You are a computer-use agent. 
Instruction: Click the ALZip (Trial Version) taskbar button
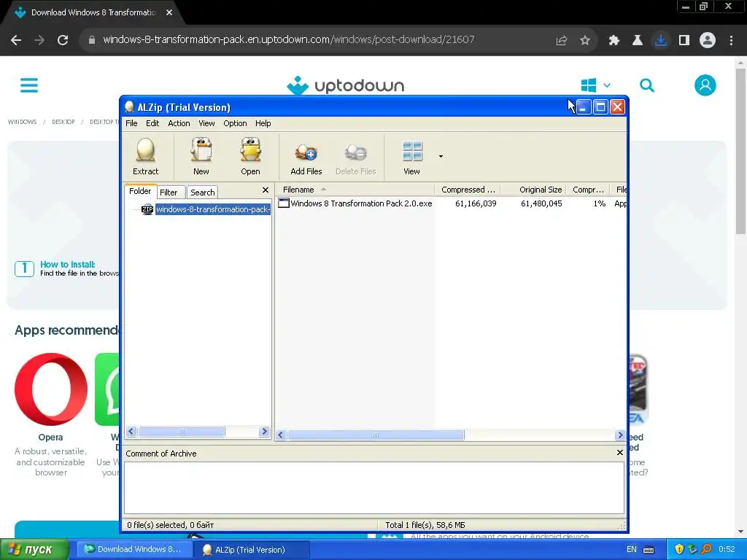point(251,550)
